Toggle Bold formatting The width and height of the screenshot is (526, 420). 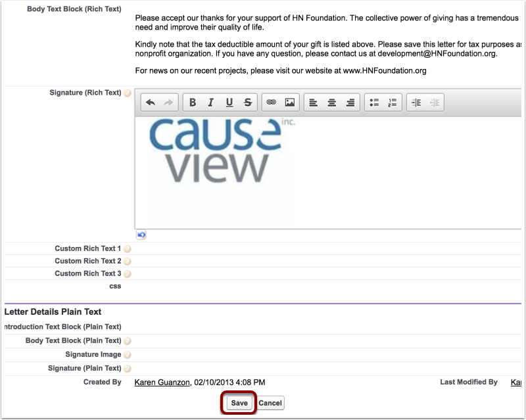193,103
